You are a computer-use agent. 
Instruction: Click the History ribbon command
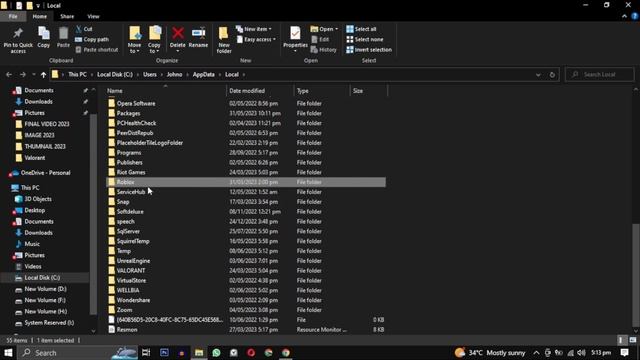[x=324, y=50]
